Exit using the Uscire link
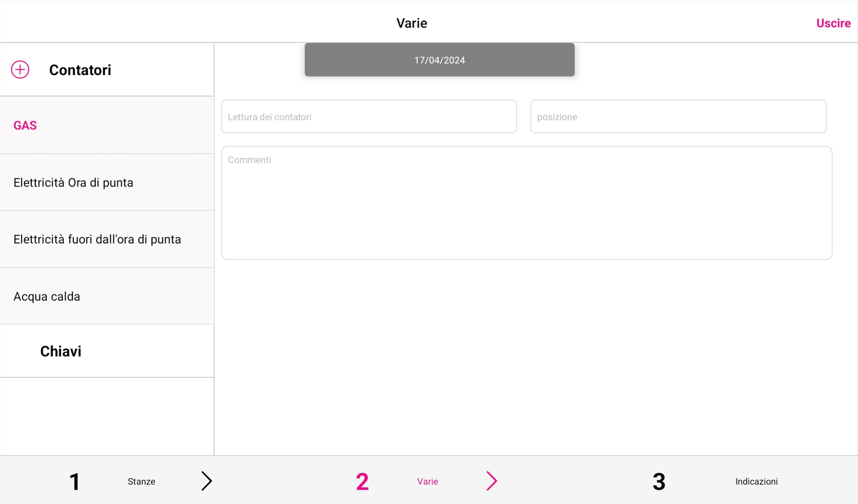 tap(834, 23)
